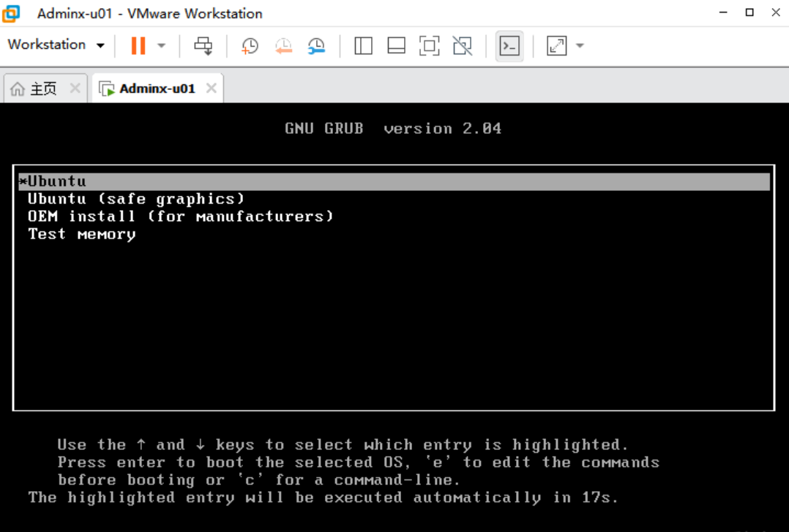Close the Adminx-u01 tab

212,89
